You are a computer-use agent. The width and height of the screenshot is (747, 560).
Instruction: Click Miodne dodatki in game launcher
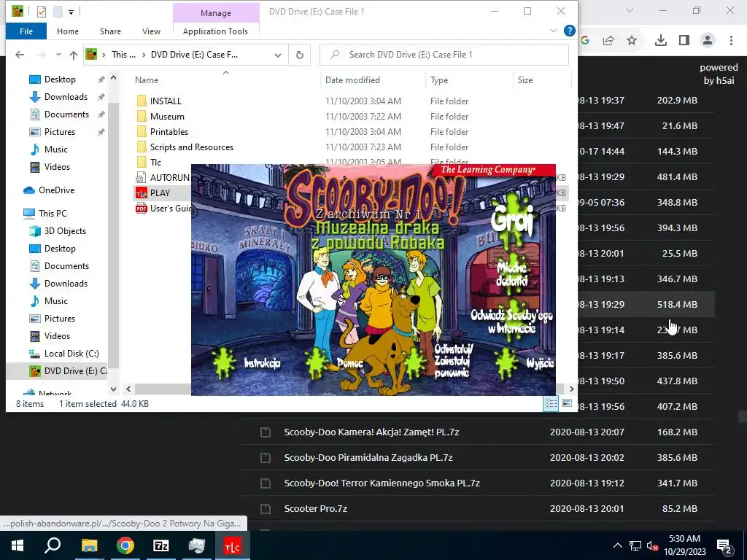[511, 274]
